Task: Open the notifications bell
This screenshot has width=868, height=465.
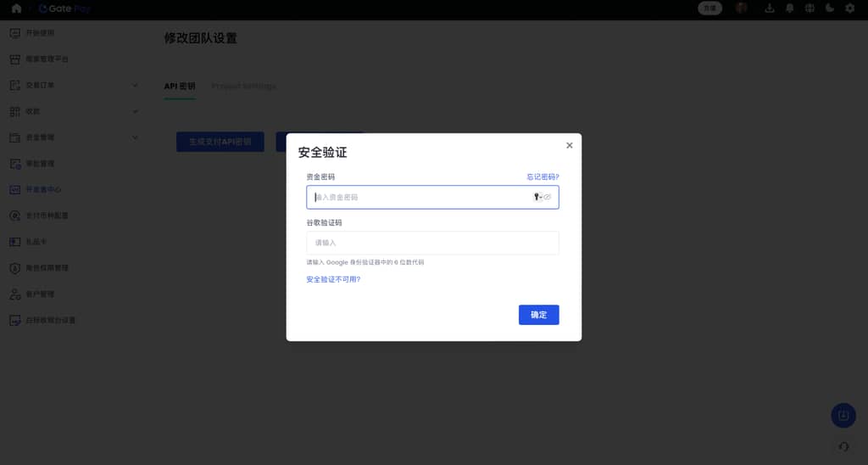Action: (x=790, y=8)
